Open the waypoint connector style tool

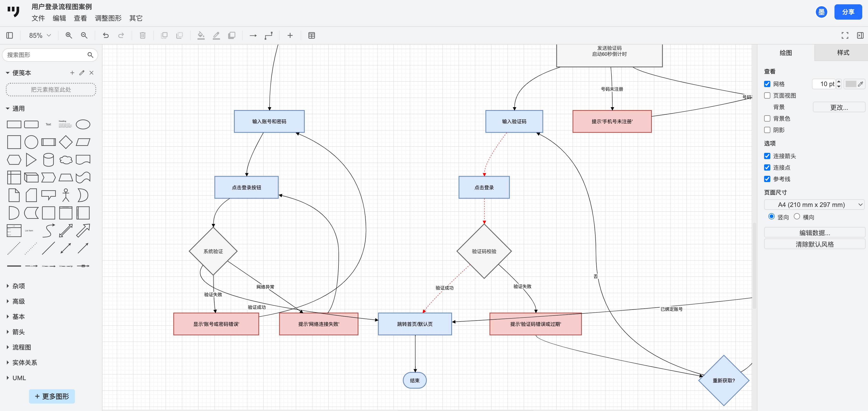269,35
